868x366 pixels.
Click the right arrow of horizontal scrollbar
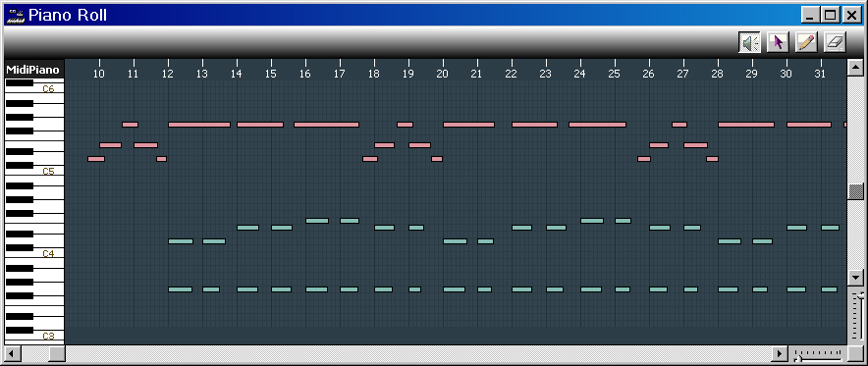[x=780, y=353]
